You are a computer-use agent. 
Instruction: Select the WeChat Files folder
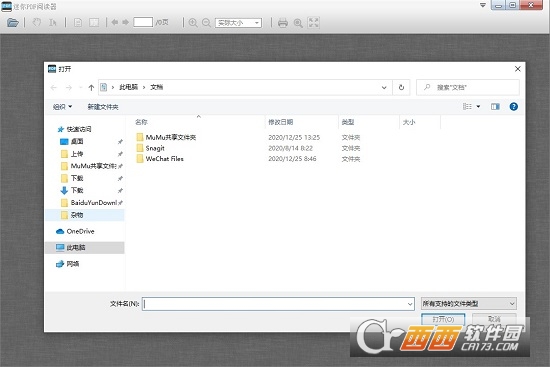coord(160,159)
